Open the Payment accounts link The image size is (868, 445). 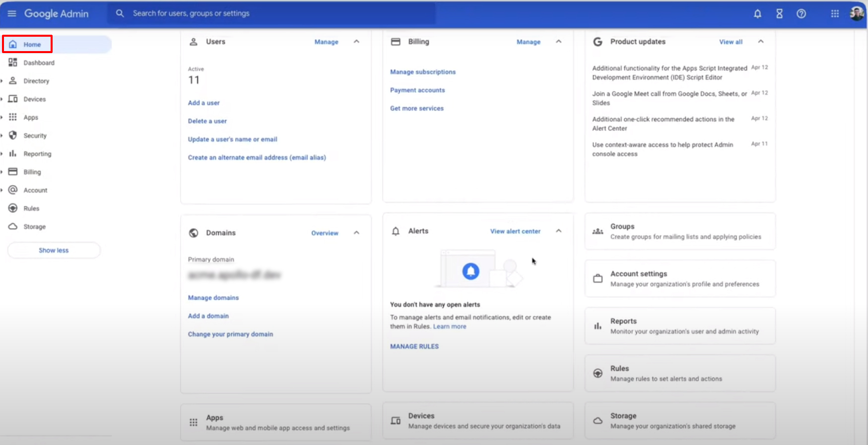tap(417, 90)
